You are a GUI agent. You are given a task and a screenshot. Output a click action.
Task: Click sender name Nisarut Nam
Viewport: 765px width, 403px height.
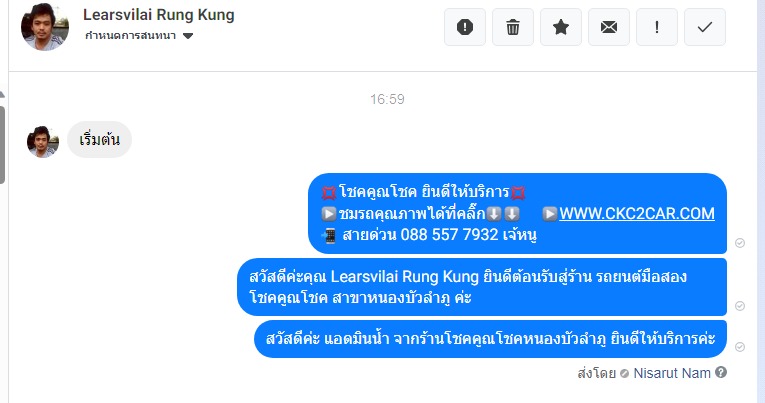[x=671, y=373]
